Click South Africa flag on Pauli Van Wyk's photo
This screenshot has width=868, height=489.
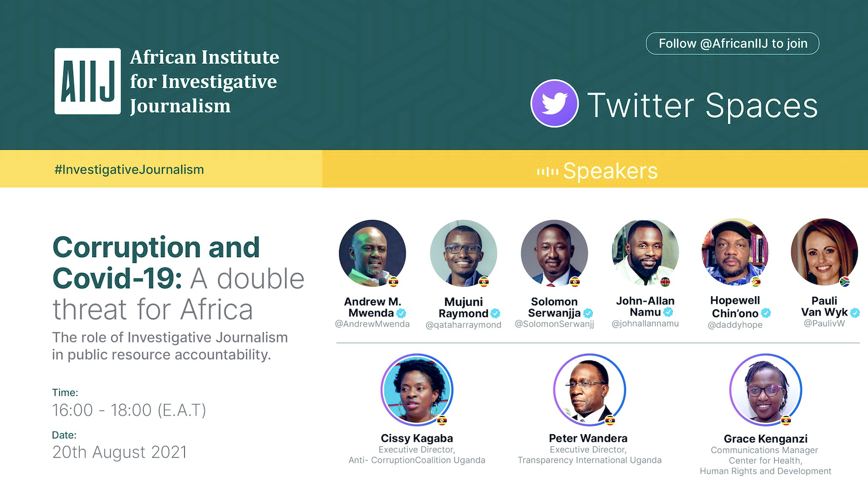845,282
